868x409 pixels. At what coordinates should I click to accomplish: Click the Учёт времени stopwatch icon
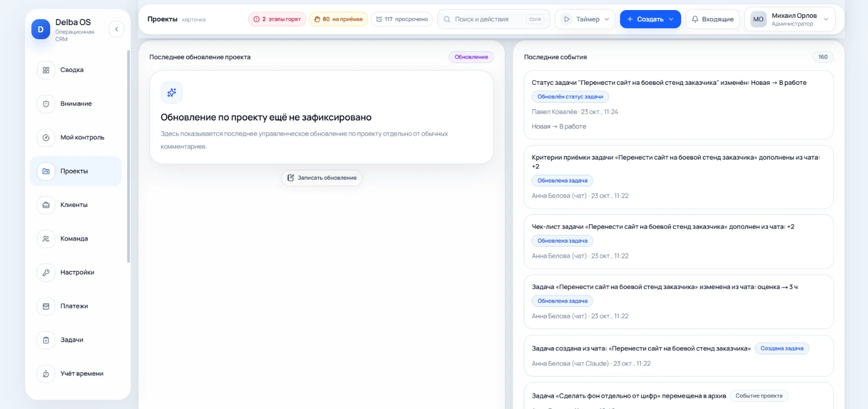tap(46, 374)
